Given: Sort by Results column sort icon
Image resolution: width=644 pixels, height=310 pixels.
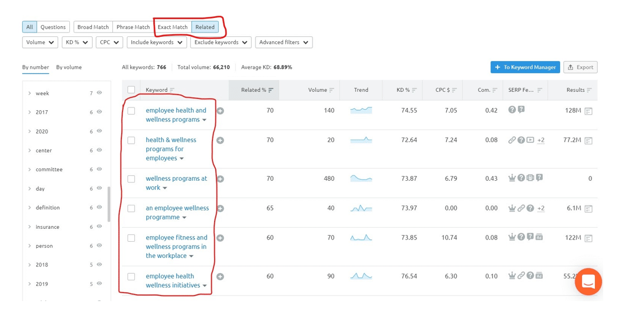Looking at the screenshot, I should click(x=589, y=90).
